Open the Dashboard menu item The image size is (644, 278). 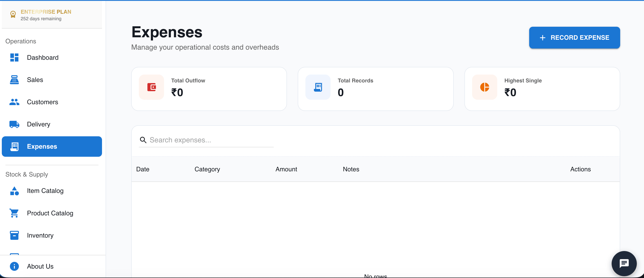(52, 57)
